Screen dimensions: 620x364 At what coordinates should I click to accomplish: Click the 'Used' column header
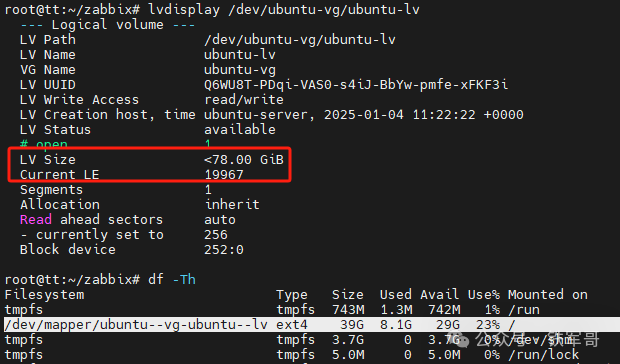point(395,295)
